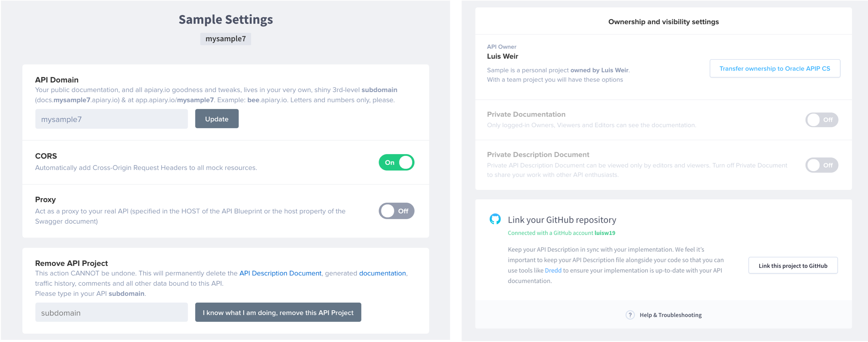Viewport: 868px width, 342px height.
Task: Click the Link your GitHub repository heading
Action: click(x=562, y=220)
